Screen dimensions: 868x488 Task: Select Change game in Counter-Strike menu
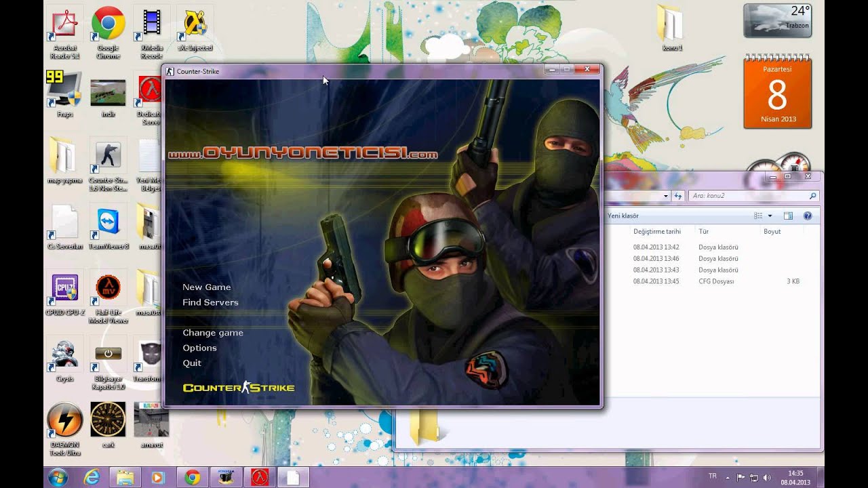pos(213,333)
